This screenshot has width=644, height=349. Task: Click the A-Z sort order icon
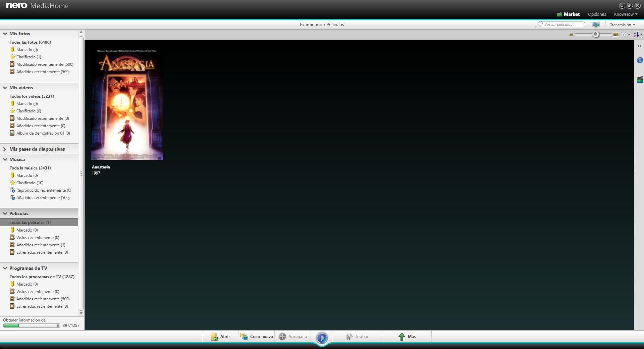[636, 35]
